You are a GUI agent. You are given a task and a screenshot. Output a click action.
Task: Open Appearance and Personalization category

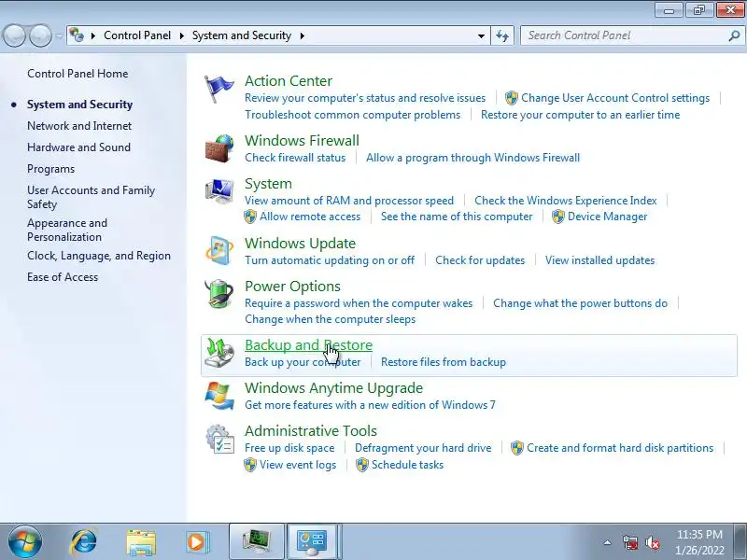(x=67, y=230)
